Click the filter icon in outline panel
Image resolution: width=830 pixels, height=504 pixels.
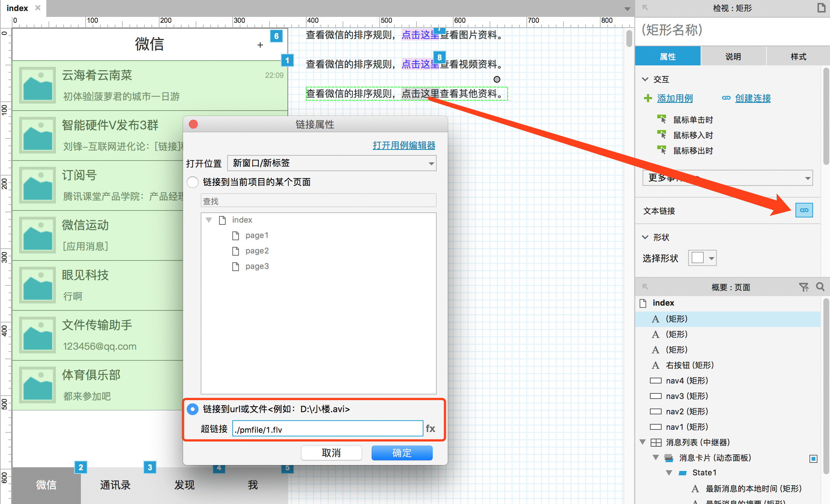click(804, 287)
